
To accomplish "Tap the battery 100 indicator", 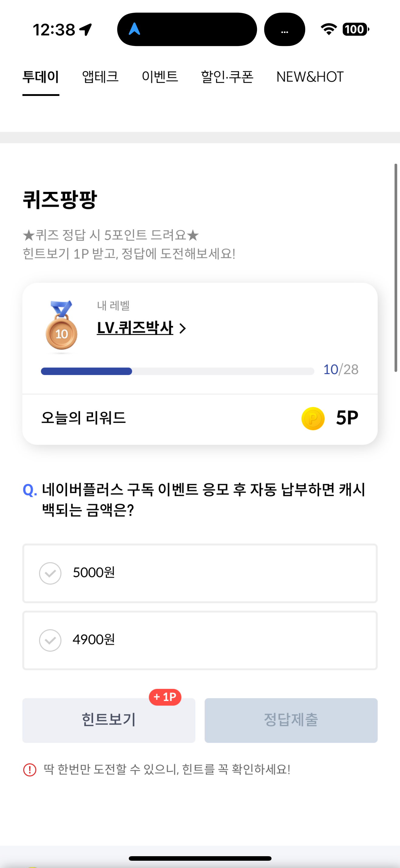I will [355, 29].
